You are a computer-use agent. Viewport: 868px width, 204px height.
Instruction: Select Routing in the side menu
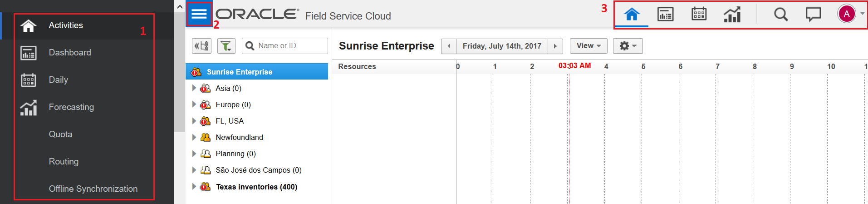[x=64, y=162]
